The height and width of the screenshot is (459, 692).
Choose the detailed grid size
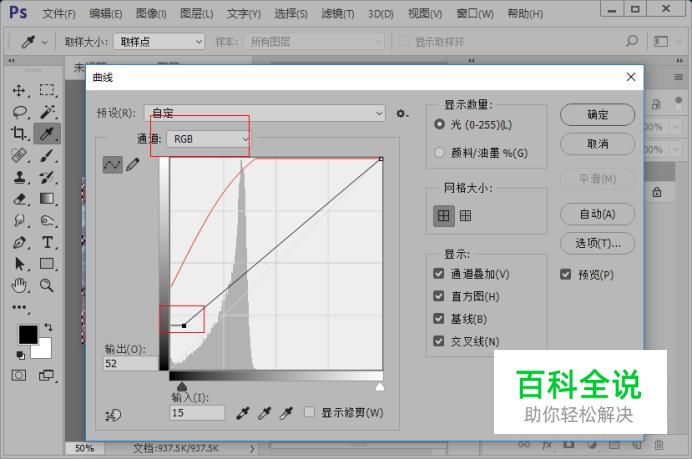coord(465,216)
